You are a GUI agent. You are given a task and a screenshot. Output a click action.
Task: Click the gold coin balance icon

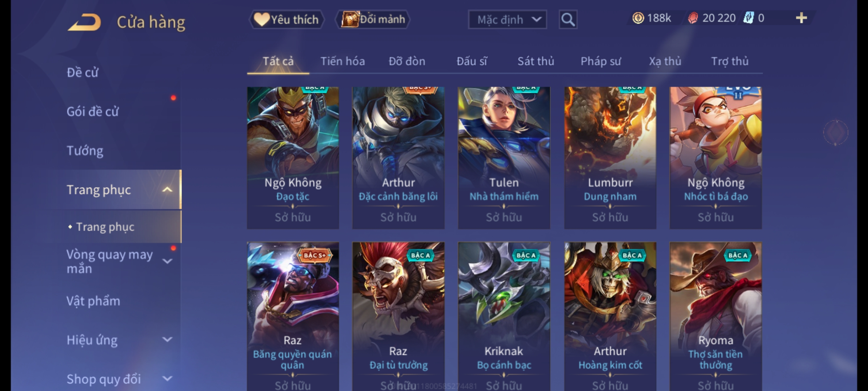pyautogui.click(x=638, y=18)
